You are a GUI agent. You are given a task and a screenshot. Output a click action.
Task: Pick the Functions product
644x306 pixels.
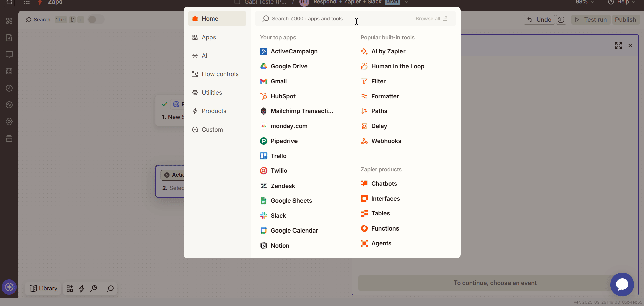pyautogui.click(x=380, y=228)
